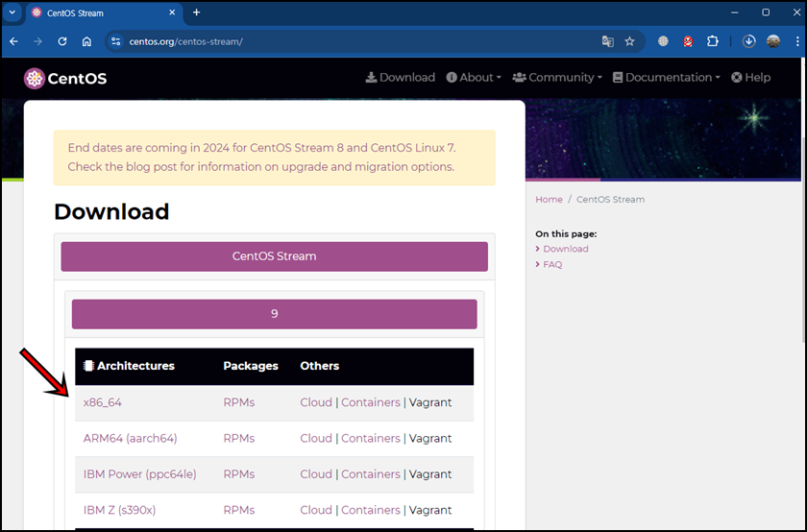This screenshot has height=532, width=807.
Task: Click the IBM Z (s390x) link
Action: (119, 510)
